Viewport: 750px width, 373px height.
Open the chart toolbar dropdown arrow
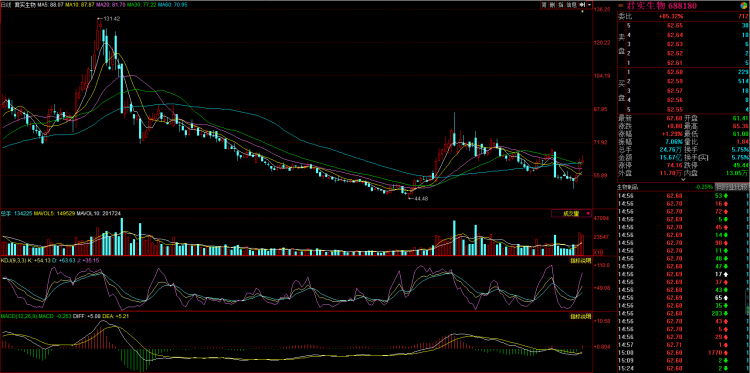589,5
